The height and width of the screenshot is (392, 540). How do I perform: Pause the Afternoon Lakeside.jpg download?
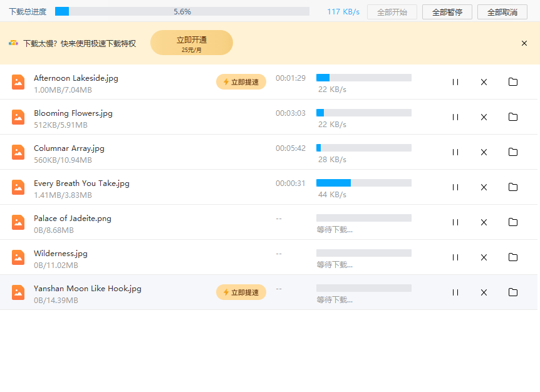(455, 82)
